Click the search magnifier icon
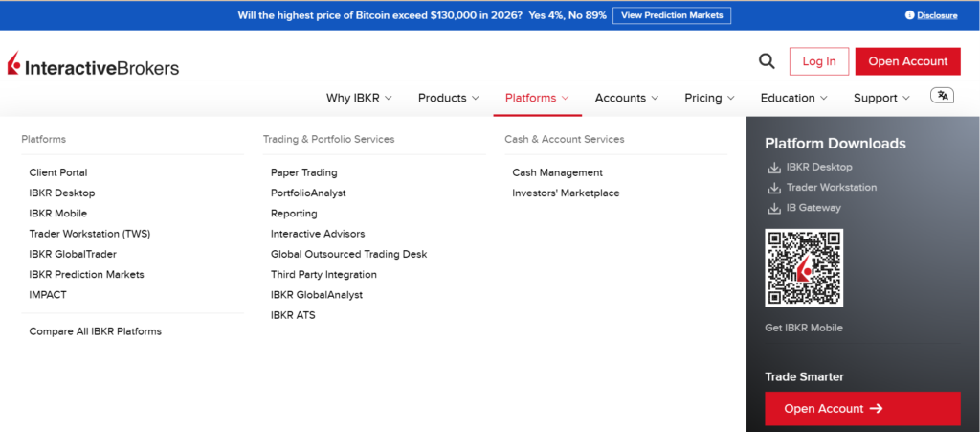 tap(767, 61)
